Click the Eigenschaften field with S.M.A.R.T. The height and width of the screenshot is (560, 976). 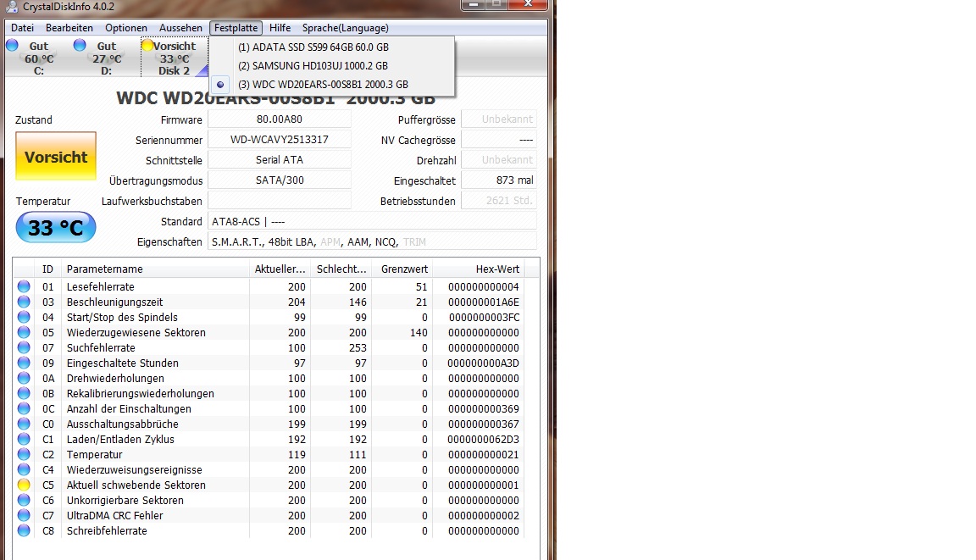click(372, 241)
